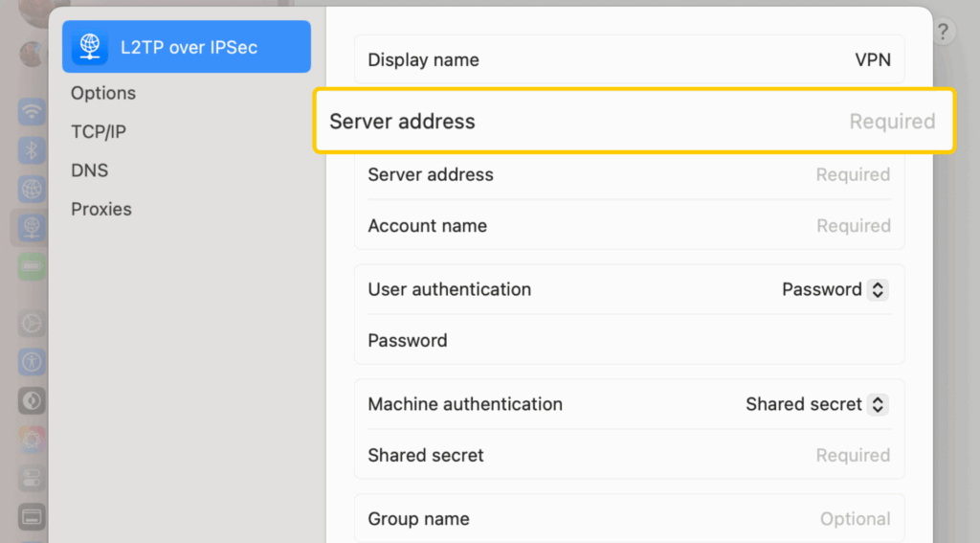Select the Bluetooth icon in the sidebar
Image resolution: width=980 pixels, height=543 pixels.
click(x=33, y=149)
